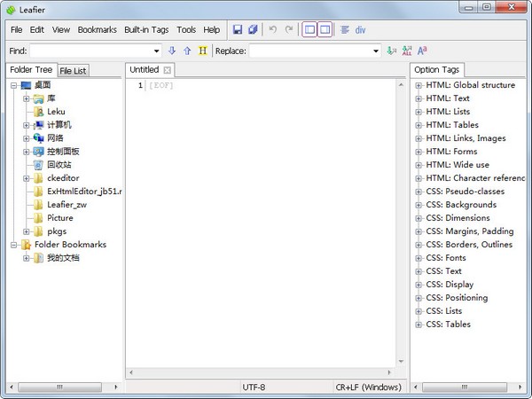532x399 pixels.
Task: Open the Replace history dropdown arrow
Action: click(x=376, y=51)
